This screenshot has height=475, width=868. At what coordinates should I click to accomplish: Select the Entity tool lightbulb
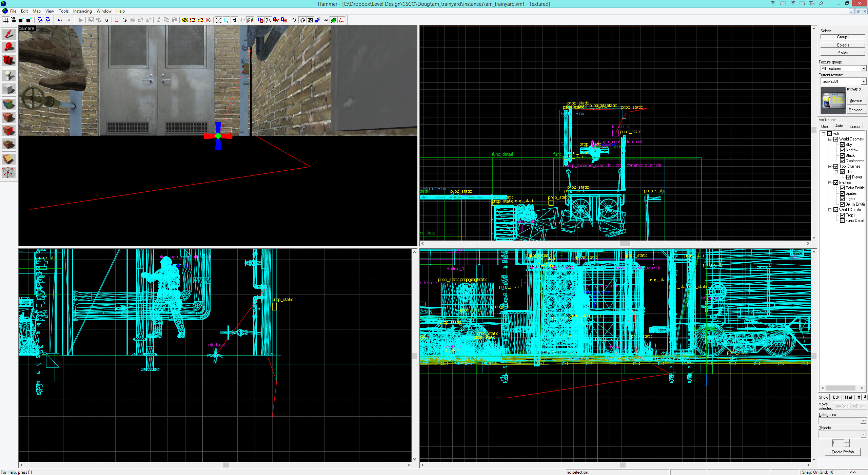(x=9, y=75)
